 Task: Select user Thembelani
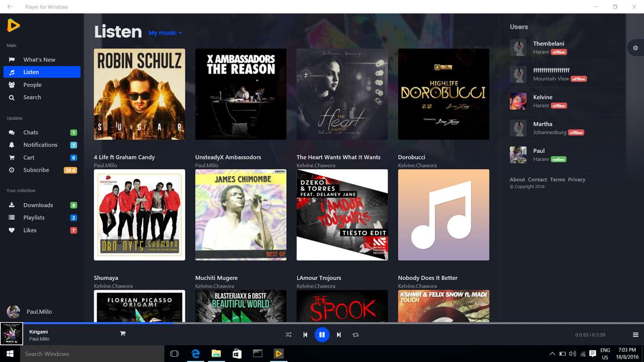[x=548, y=43]
